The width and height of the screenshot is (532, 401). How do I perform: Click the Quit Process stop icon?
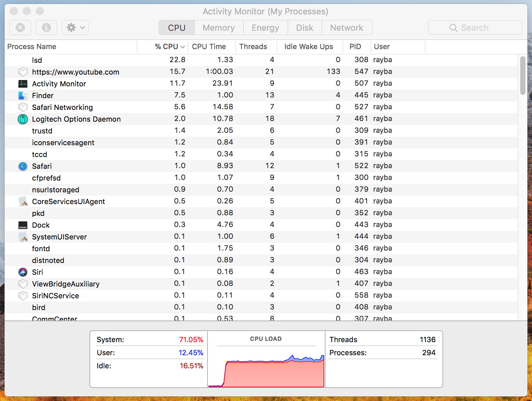coord(20,27)
